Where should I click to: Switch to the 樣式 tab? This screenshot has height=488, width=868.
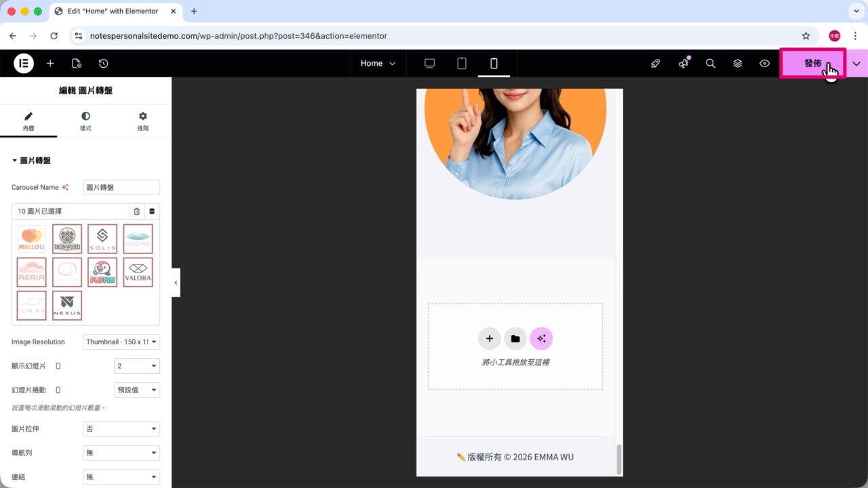coord(85,121)
